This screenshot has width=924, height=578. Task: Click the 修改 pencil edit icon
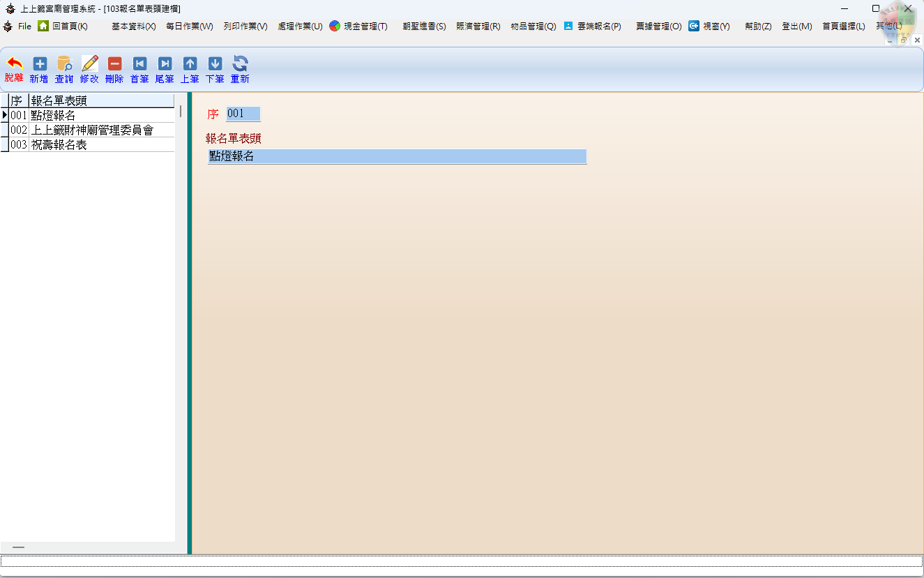[90, 65]
